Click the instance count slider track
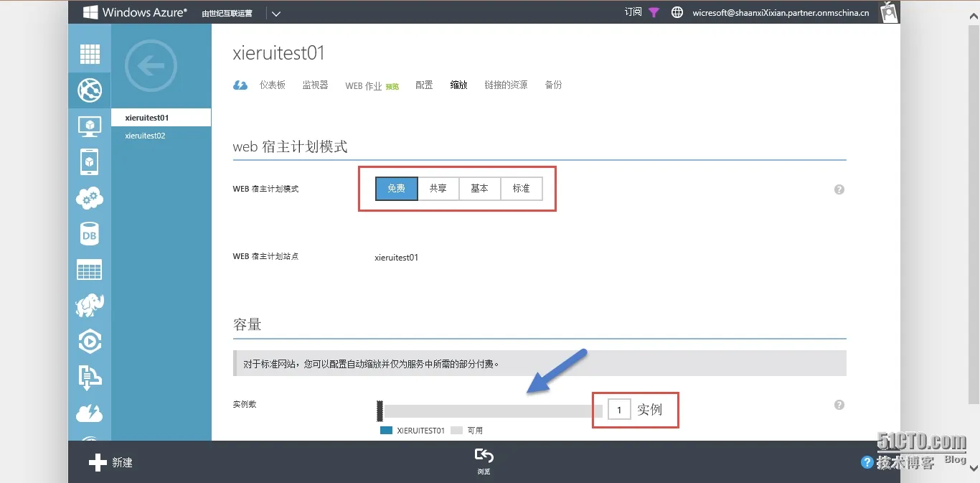Image resolution: width=980 pixels, height=483 pixels. [x=493, y=411]
